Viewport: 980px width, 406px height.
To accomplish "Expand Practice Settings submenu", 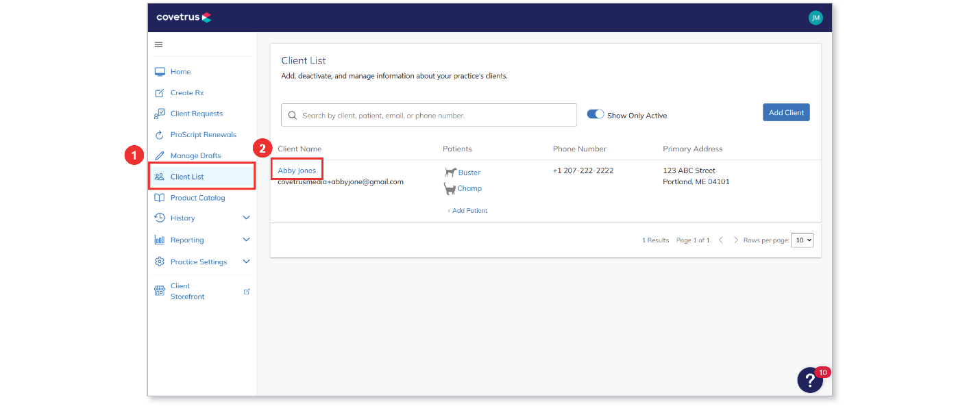I will [247, 262].
